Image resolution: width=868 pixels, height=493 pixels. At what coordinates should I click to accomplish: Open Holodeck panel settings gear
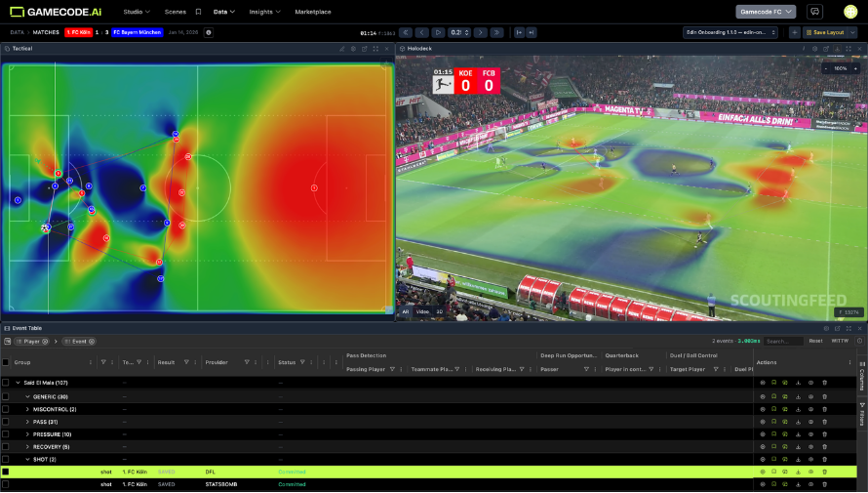pyautogui.click(x=815, y=49)
